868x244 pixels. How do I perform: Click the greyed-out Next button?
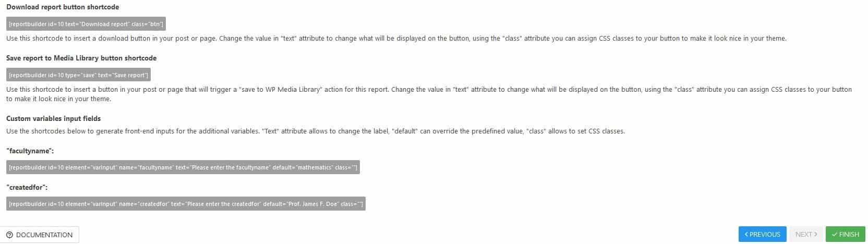click(x=806, y=235)
